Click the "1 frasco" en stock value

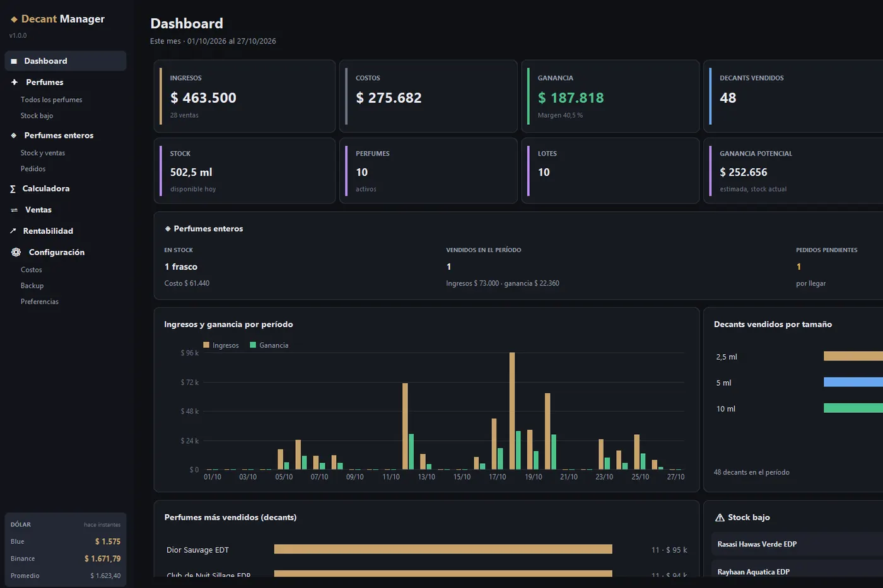(181, 267)
